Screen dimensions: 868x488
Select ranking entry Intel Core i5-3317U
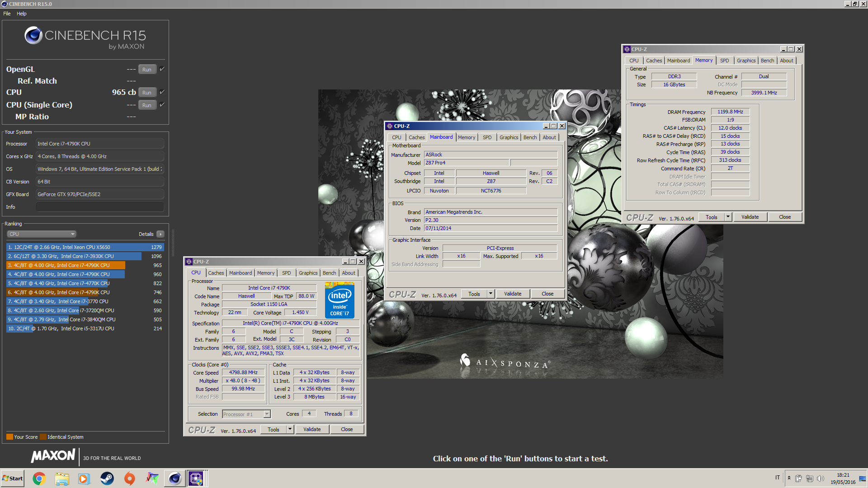coord(85,328)
